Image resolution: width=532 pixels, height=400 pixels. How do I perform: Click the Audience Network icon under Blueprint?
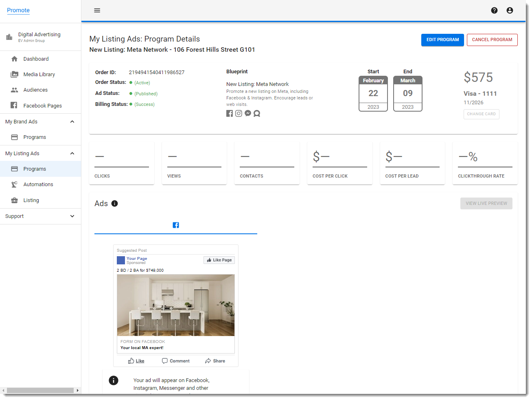tap(257, 114)
